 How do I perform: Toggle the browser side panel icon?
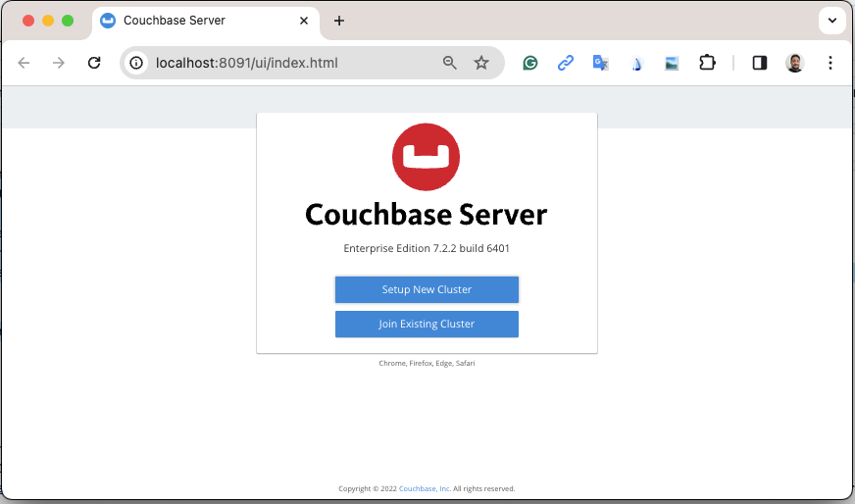[760, 63]
